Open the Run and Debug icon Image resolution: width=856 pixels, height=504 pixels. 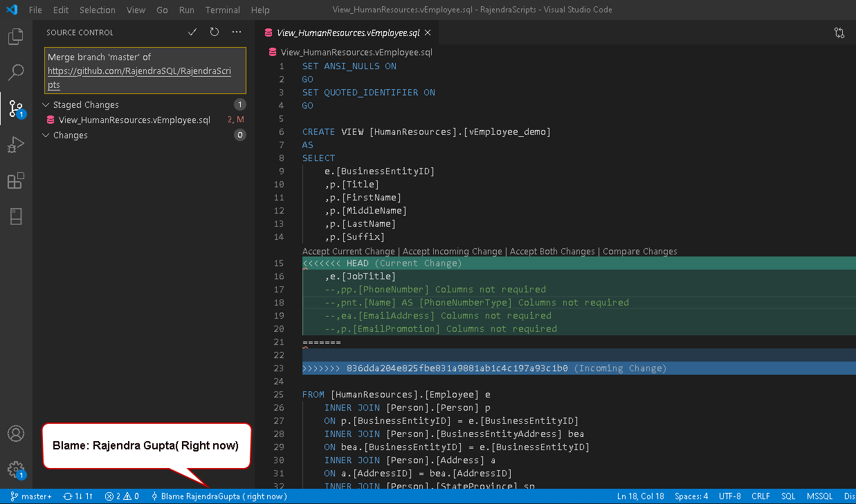click(x=15, y=144)
